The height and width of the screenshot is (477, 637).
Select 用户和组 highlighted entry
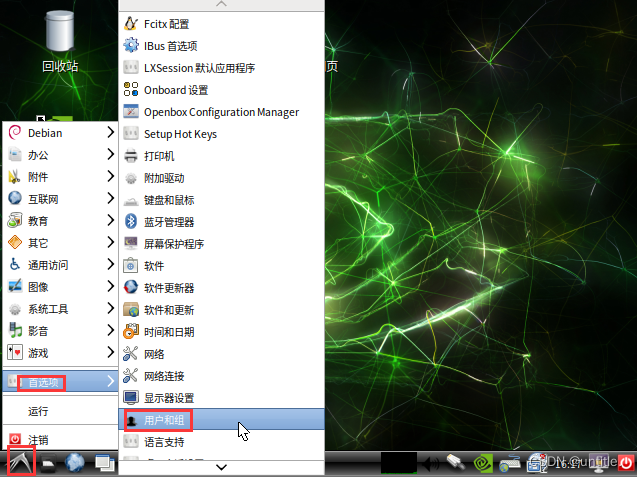pyautogui.click(x=221, y=419)
